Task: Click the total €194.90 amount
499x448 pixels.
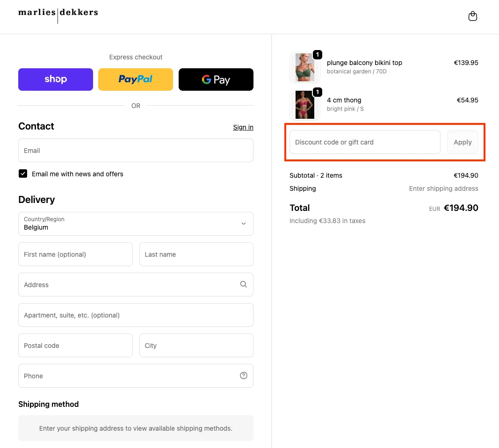Action: [x=461, y=208]
